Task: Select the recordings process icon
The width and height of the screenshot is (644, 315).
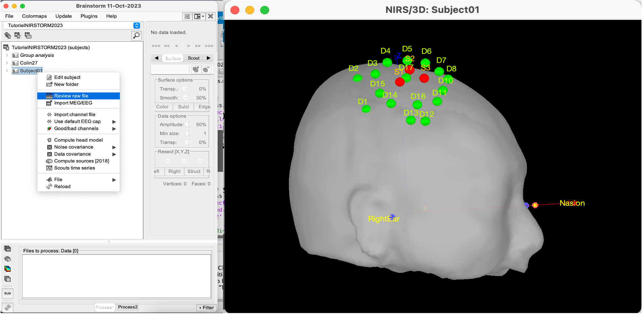Action: coord(8,249)
